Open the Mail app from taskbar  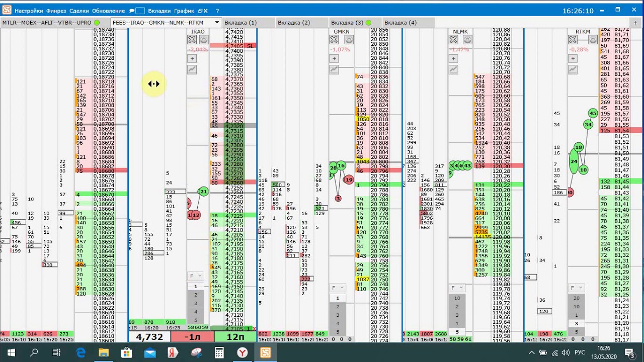pos(150,352)
